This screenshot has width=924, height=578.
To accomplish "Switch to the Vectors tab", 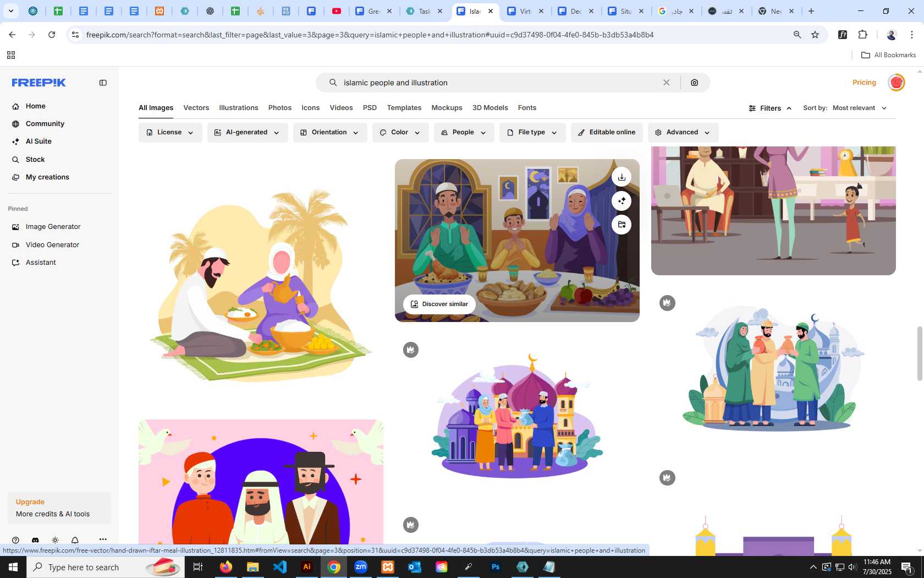I will [x=196, y=108].
